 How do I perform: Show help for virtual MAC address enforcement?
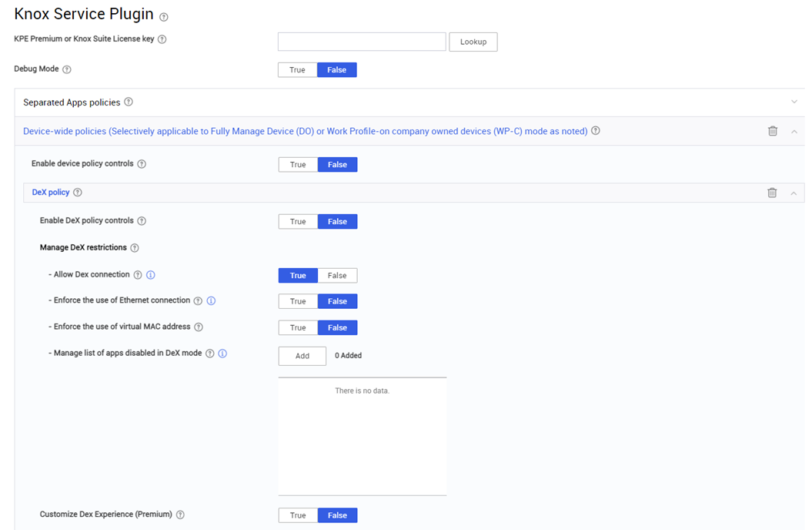click(x=199, y=327)
